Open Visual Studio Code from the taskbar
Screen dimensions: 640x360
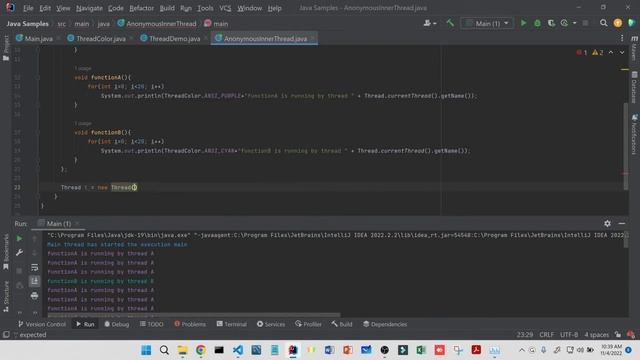pos(238,350)
